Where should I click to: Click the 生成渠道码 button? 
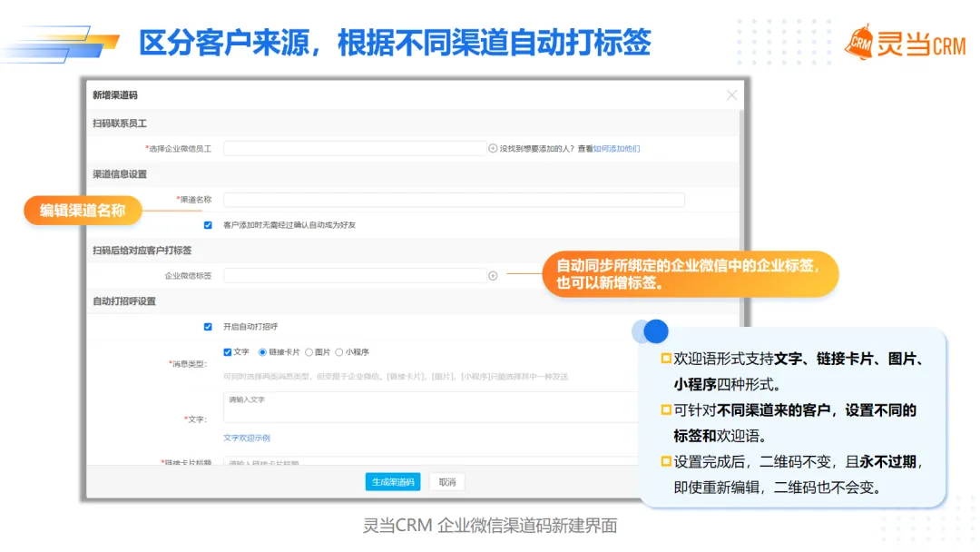393,482
